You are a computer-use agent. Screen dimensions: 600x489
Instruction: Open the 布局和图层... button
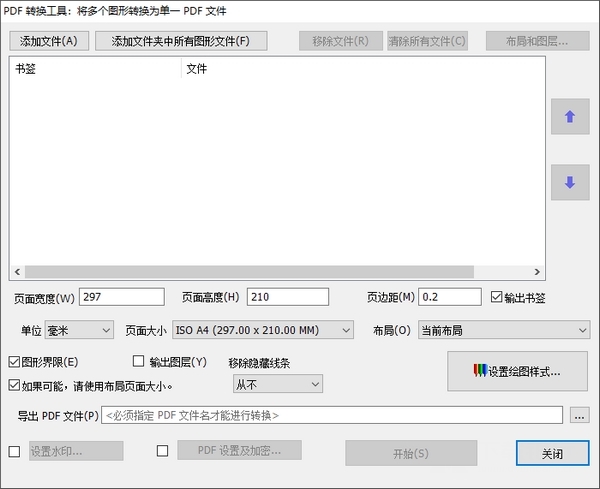coord(537,41)
